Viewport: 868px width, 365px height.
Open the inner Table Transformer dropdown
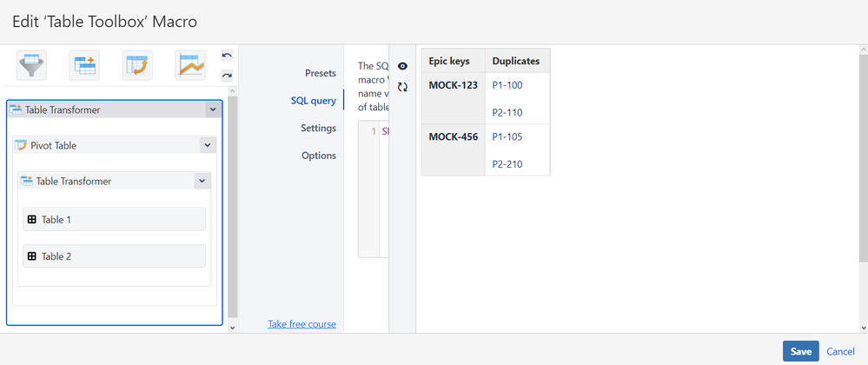pos(202,181)
